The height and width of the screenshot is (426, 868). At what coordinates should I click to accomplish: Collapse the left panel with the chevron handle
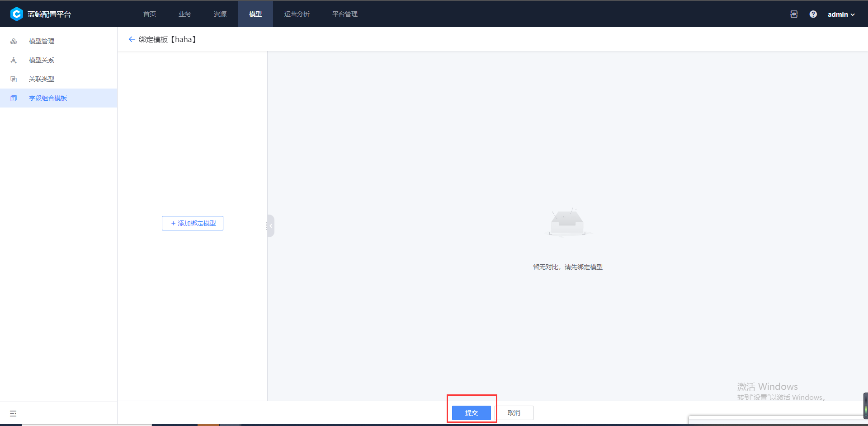point(270,225)
